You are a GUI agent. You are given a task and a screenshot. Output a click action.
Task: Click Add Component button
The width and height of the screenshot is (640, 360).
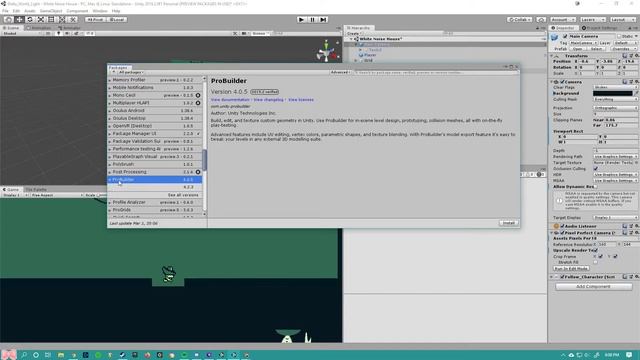594,287
